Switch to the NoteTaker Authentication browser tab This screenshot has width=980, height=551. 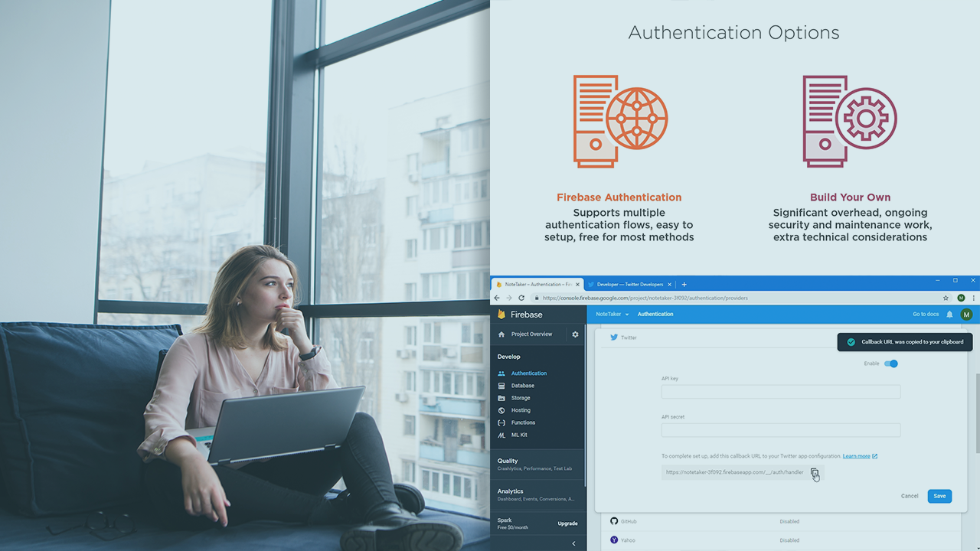(x=537, y=285)
